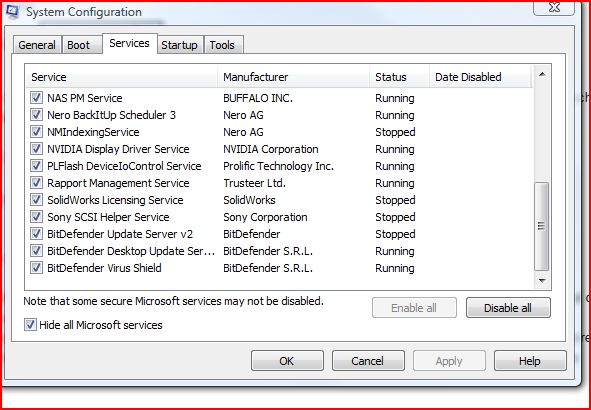Click the Enable all button
The height and width of the screenshot is (410, 591).
(x=414, y=308)
